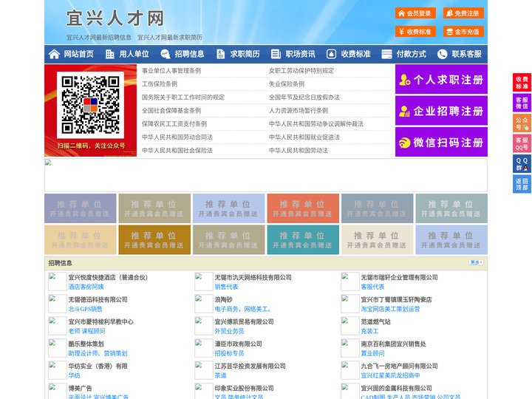Click the phone icon beside 联系客服
Image resolution: width=532 pixels, height=399 pixels.
(442, 54)
